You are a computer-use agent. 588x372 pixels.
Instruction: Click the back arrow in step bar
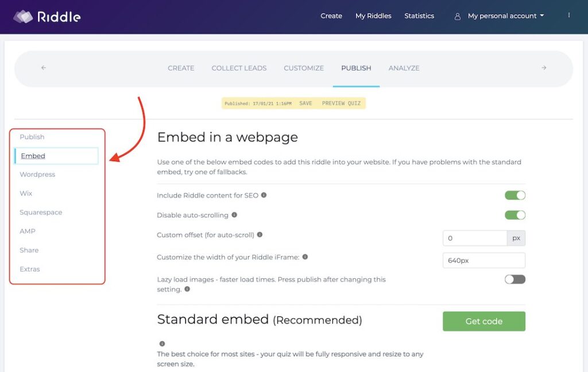pyautogui.click(x=44, y=68)
